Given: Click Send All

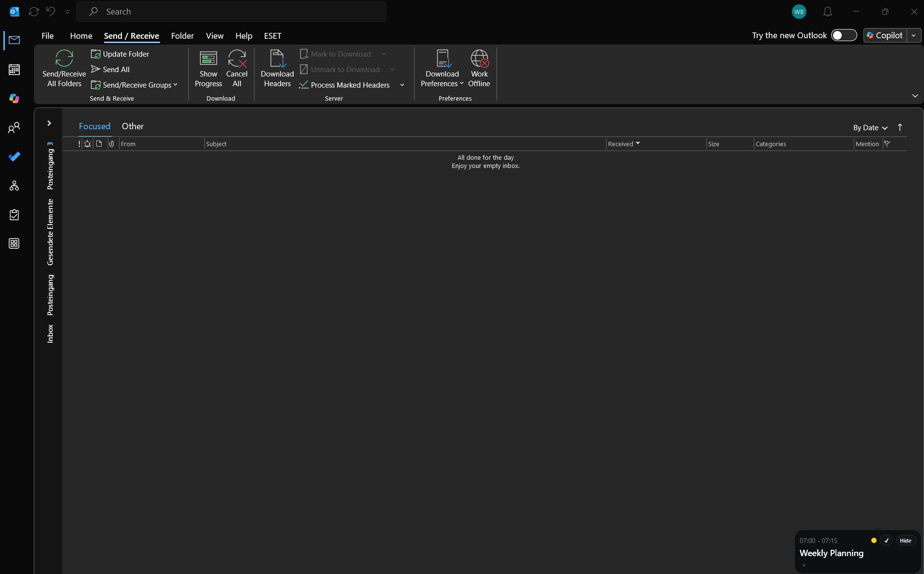Looking at the screenshot, I should [110, 70].
